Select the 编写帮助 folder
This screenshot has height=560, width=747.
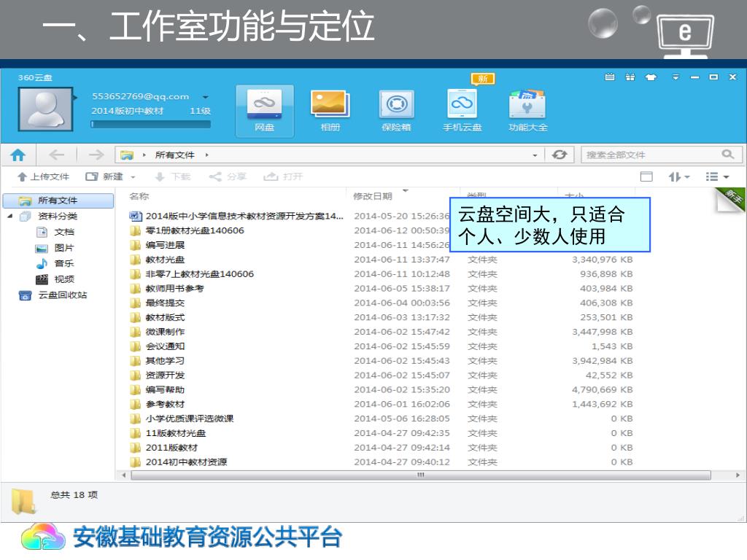(158, 389)
